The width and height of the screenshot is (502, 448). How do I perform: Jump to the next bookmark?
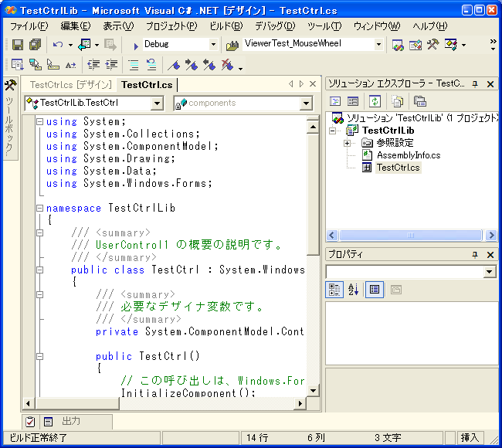pos(191,65)
